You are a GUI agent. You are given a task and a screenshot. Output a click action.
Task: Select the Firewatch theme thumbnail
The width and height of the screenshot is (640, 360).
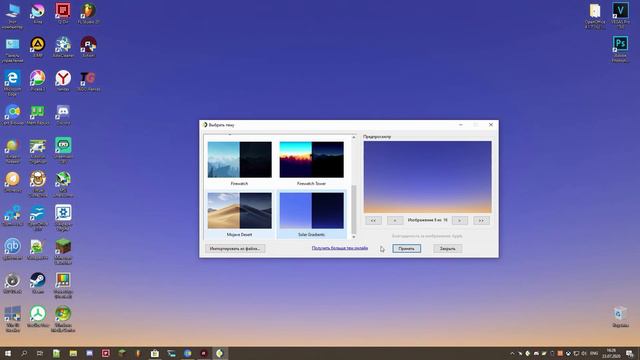(x=240, y=160)
